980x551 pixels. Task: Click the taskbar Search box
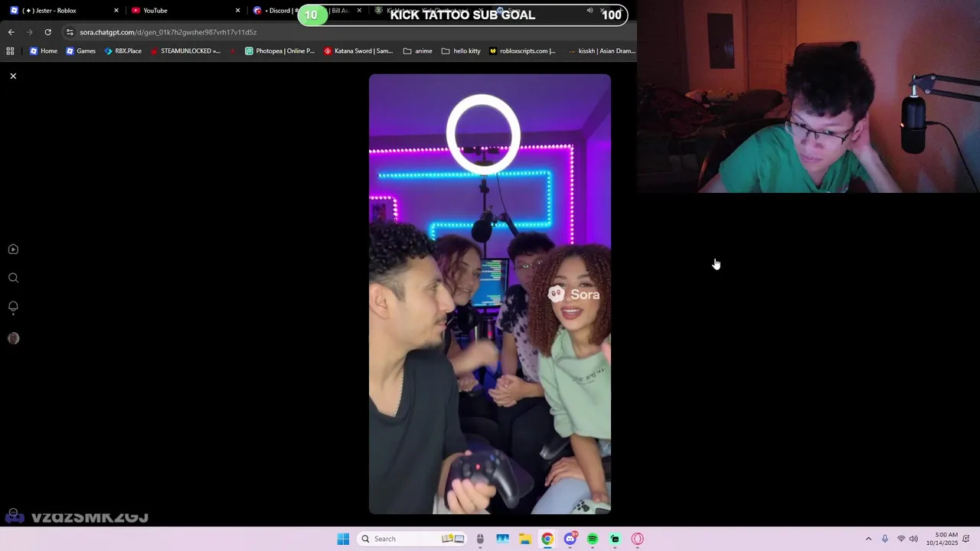[x=413, y=539]
